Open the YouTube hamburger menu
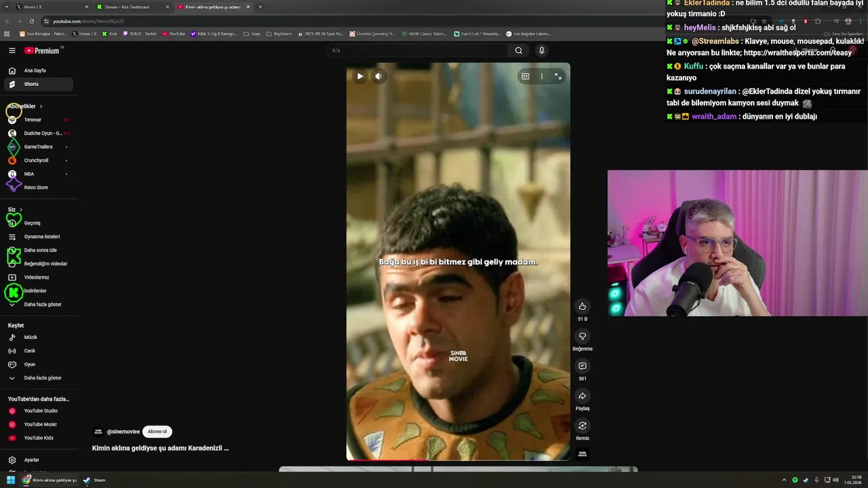The height and width of the screenshot is (488, 868). pyautogui.click(x=12, y=50)
